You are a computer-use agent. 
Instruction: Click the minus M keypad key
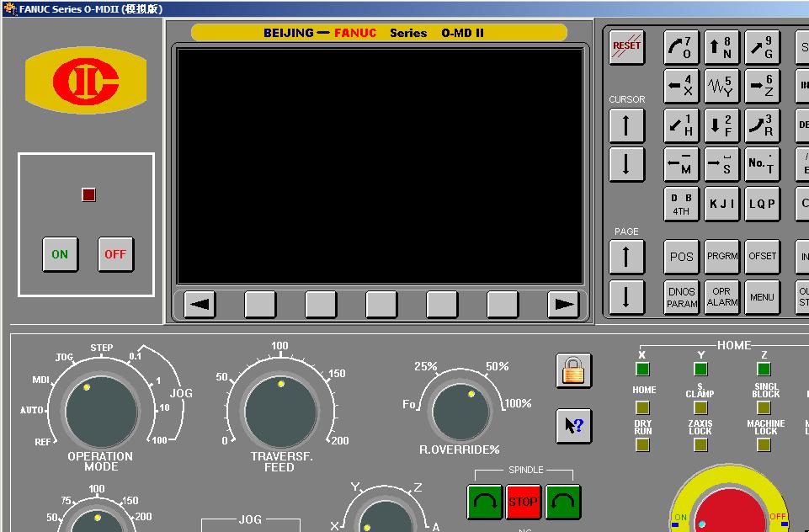(x=681, y=164)
